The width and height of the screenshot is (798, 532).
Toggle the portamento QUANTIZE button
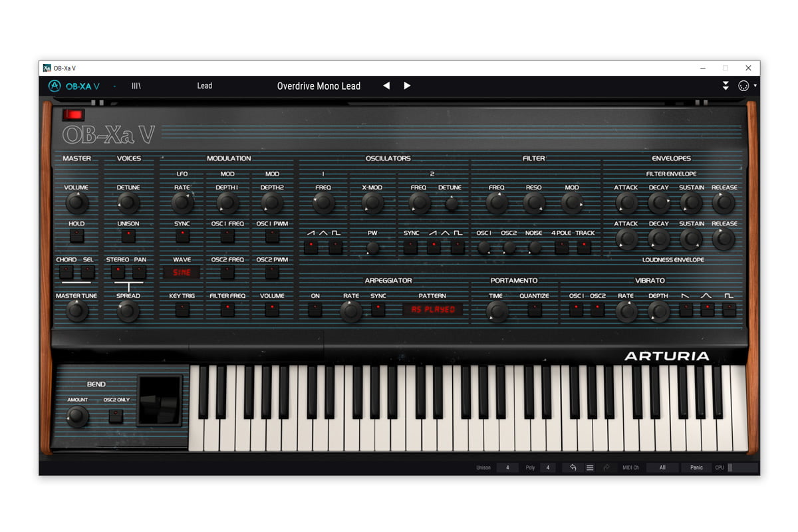pyautogui.click(x=534, y=309)
